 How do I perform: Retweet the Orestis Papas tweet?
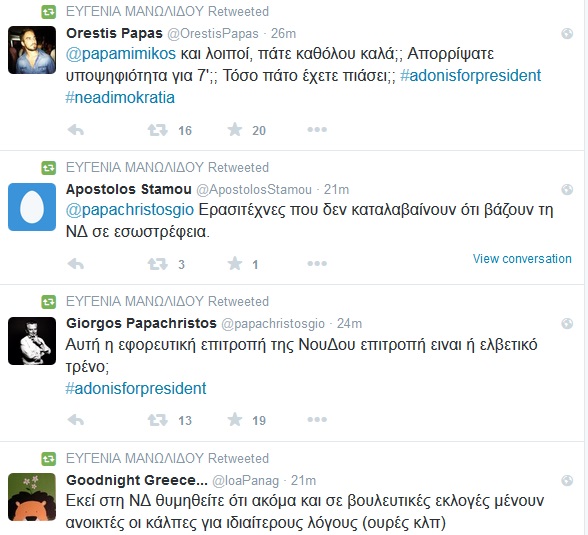158,130
